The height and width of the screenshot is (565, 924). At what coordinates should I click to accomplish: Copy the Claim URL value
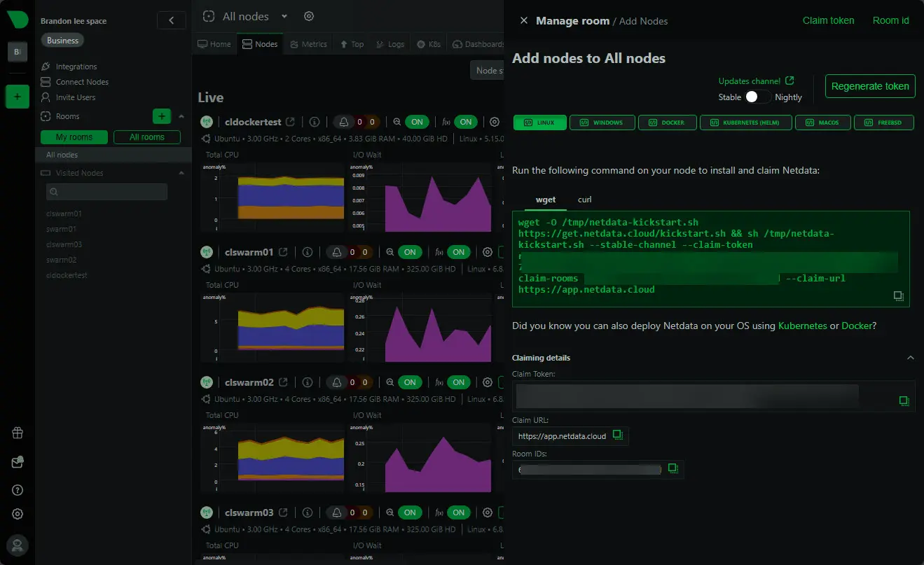point(617,435)
